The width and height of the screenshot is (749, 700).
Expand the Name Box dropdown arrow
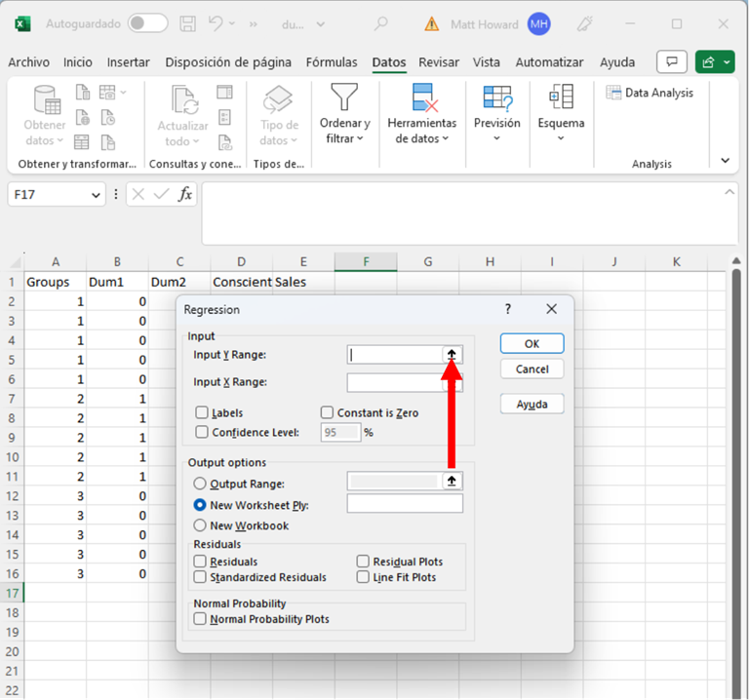pos(96,195)
